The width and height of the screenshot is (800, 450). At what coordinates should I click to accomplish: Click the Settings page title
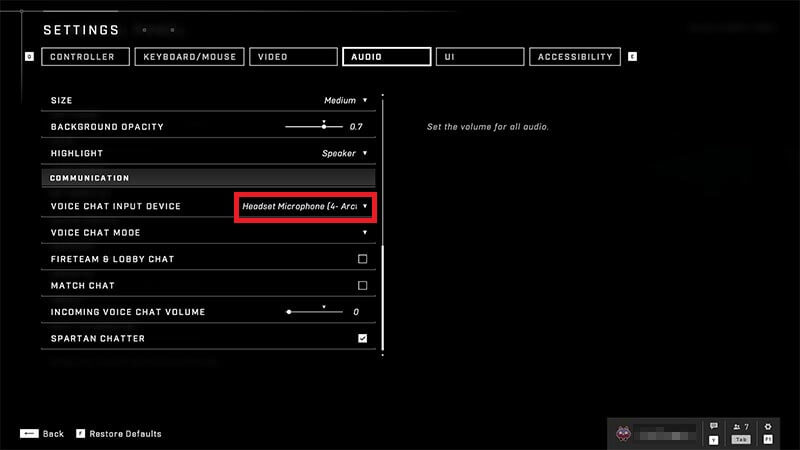coord(81,30)
